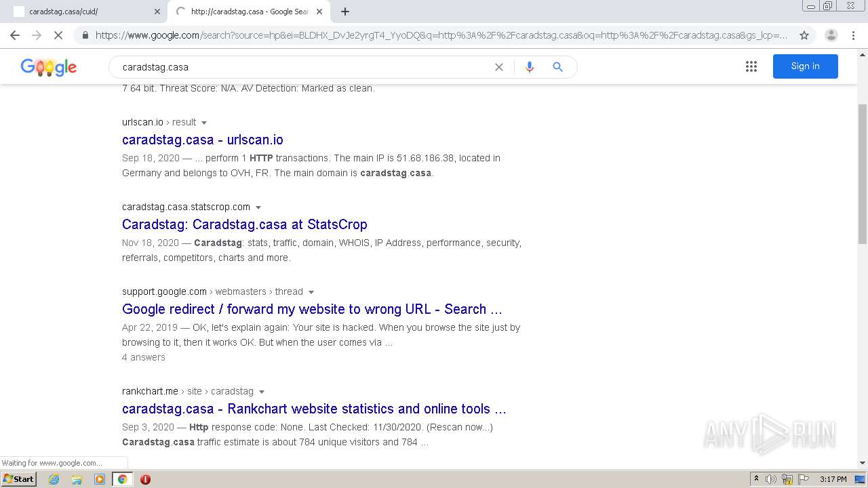Click 'caradstag.casa.statscrop.com' breadcrumb
The image size is (868, 488).
pyautogui.click(x=186, y=207)
